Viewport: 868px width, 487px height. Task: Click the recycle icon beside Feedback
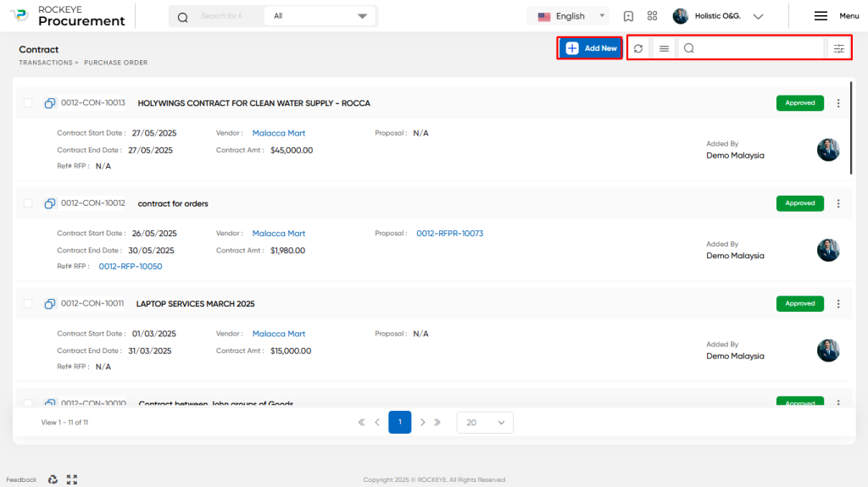click(x=53, y=479)
